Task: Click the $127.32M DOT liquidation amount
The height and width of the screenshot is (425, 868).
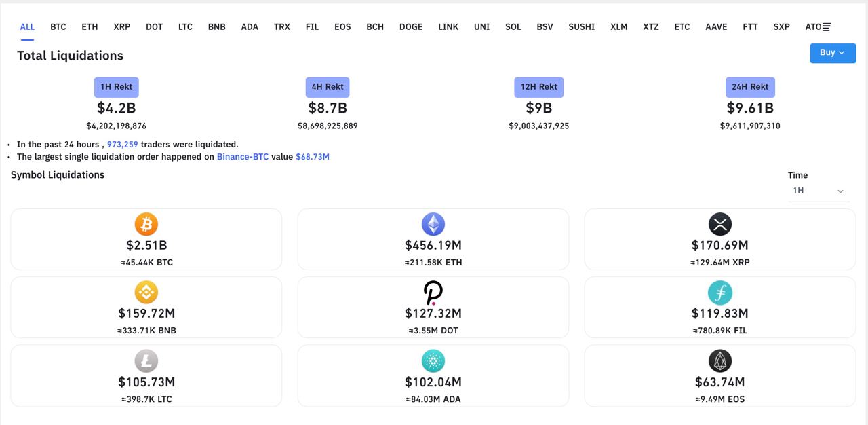Action: pyautogui.click(x=433, y=314)
